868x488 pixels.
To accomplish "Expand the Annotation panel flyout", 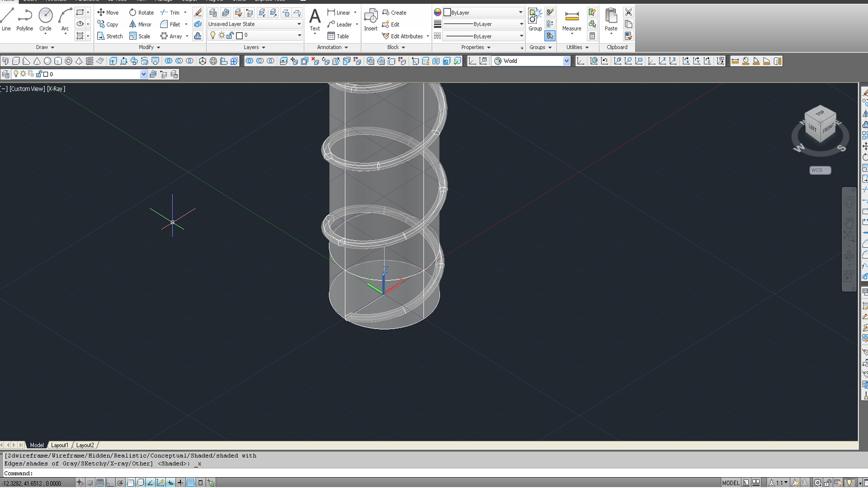I will pyautogui.click(x=332, y=47).
